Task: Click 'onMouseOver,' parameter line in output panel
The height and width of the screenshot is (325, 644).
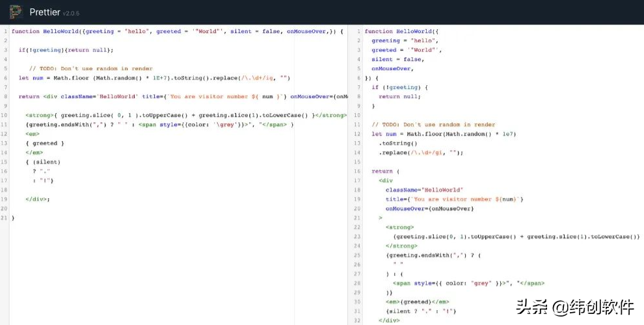Action: (392, 68)
